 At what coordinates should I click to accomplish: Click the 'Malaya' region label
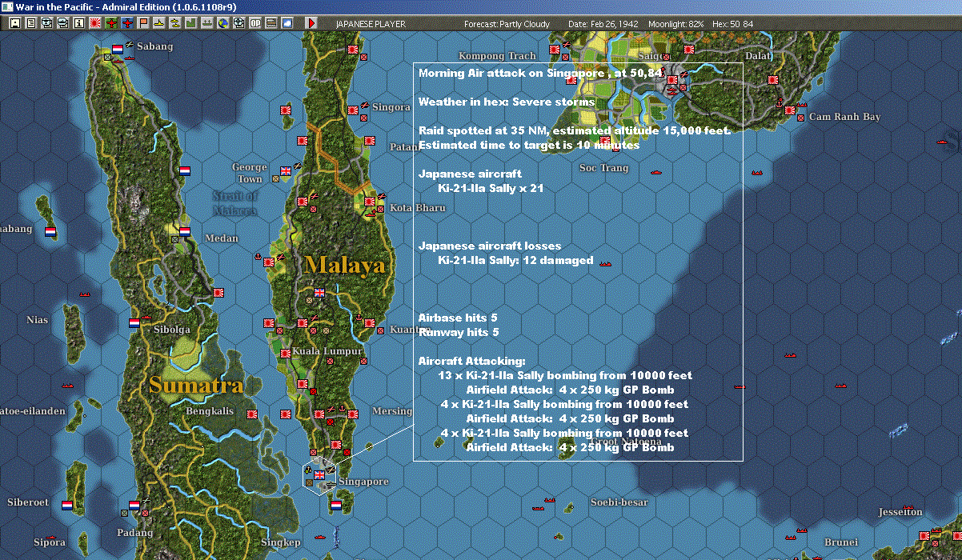coord(343,265)
